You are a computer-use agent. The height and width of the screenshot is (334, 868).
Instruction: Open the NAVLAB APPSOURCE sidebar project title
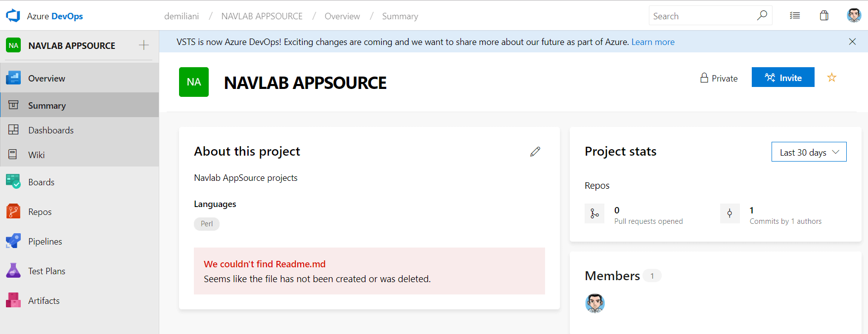point(72,45)
